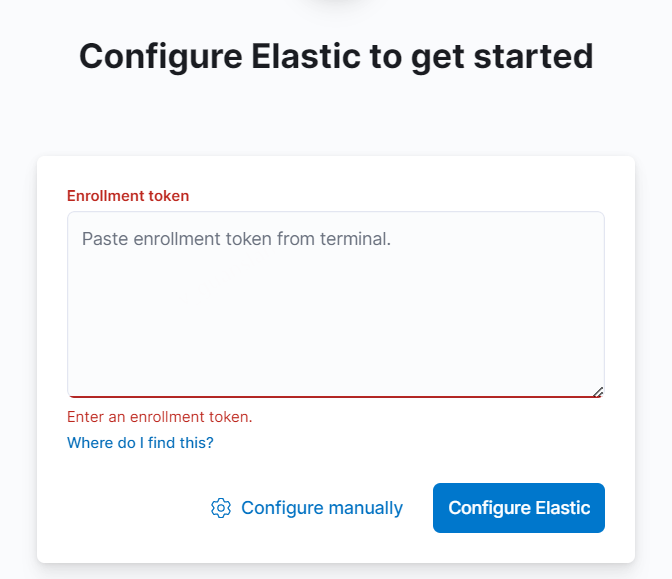This screenshot has height=579, width=672.
Task: Click the partial Elastic logo at top
Action: pos(336,2)
